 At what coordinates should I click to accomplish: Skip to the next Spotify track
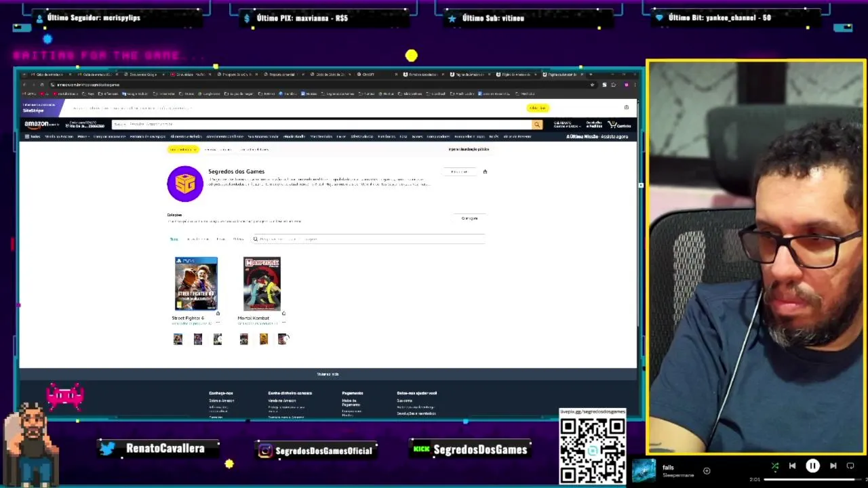click(x=833, y=466)
